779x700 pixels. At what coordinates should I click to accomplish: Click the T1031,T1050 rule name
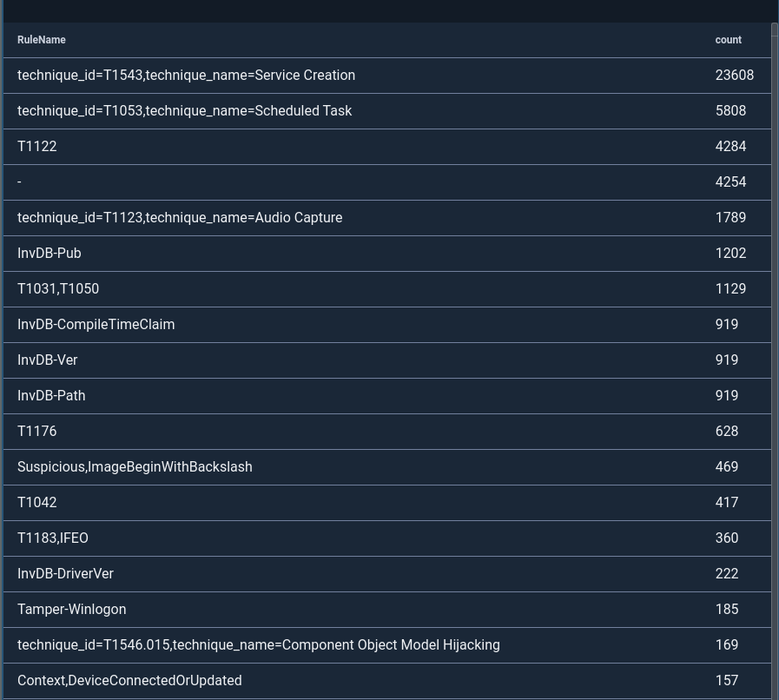[58, 288]
